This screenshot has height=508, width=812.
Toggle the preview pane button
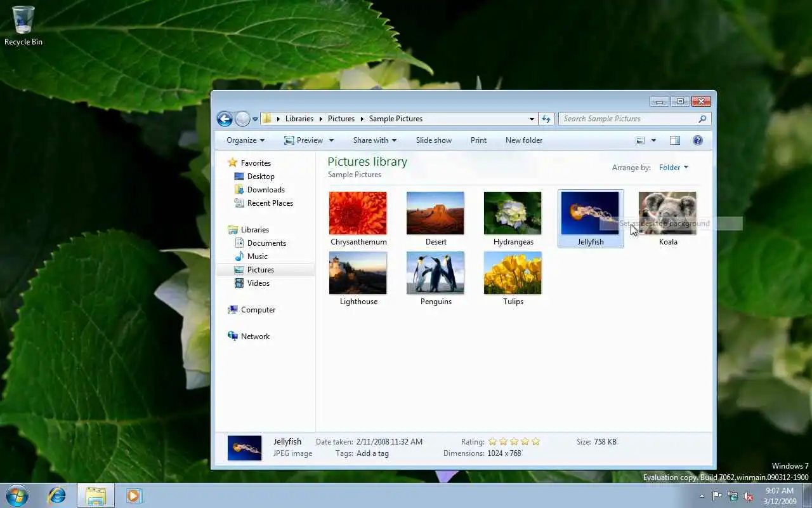coord(675,140)
